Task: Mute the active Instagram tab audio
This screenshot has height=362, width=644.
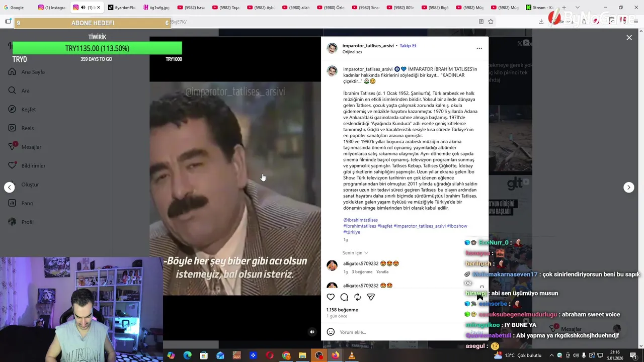Action: 83,8
